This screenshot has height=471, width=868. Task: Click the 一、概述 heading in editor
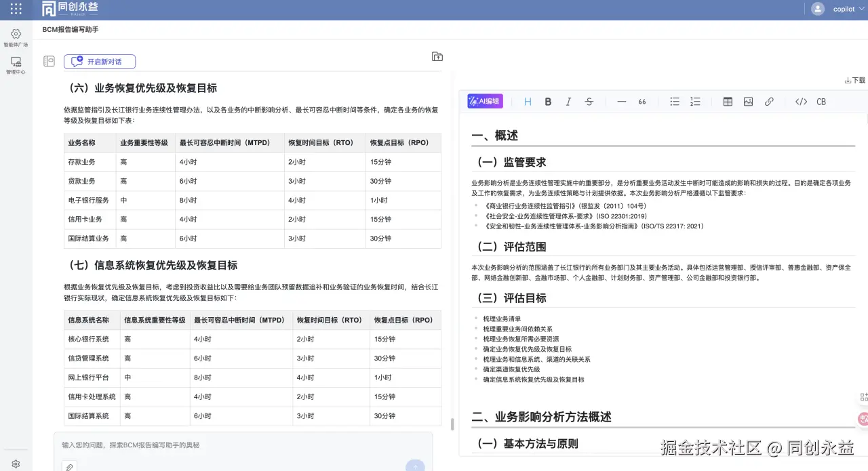tap(495, 136)
